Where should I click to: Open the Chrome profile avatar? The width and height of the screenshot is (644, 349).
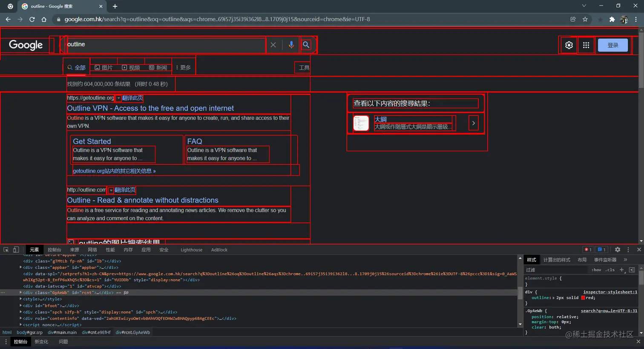(624, 19)
